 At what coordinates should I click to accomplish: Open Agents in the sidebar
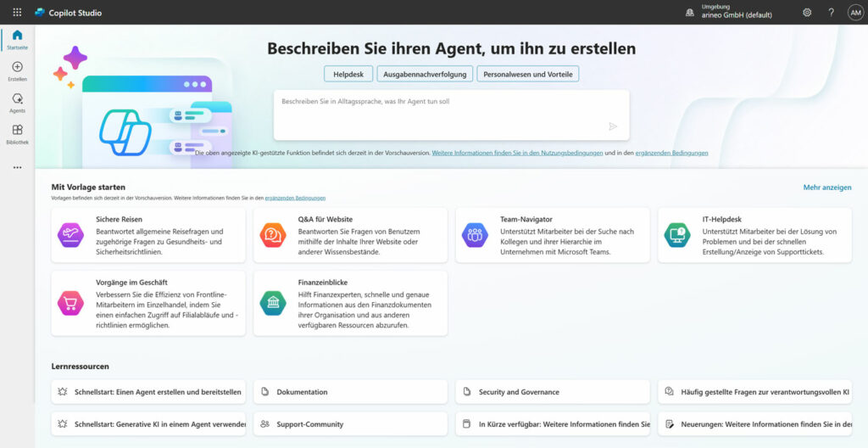pyautogui.click(x=17, y=103)
